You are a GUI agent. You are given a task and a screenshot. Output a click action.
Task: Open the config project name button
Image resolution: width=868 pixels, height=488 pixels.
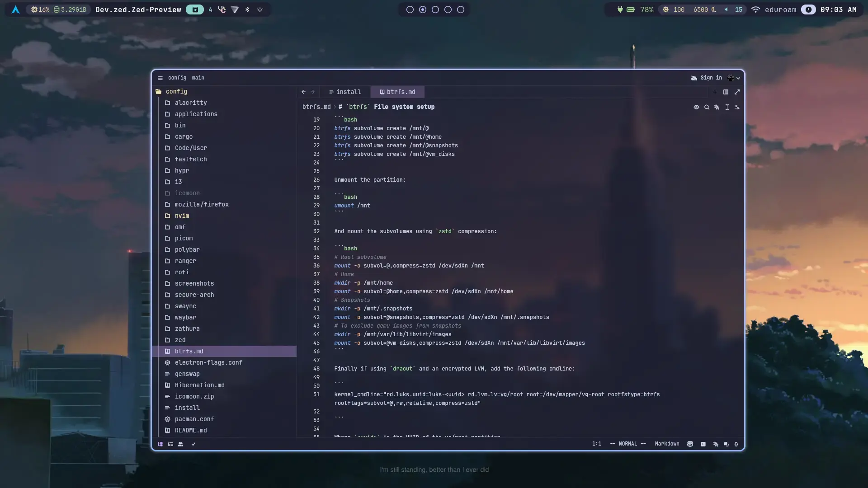point(177,78)
